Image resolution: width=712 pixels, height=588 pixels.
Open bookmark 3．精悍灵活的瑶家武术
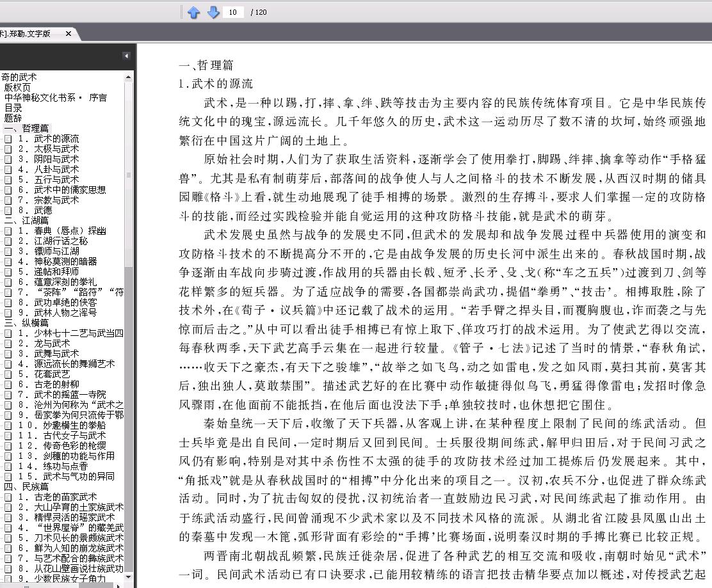point(67,518)
